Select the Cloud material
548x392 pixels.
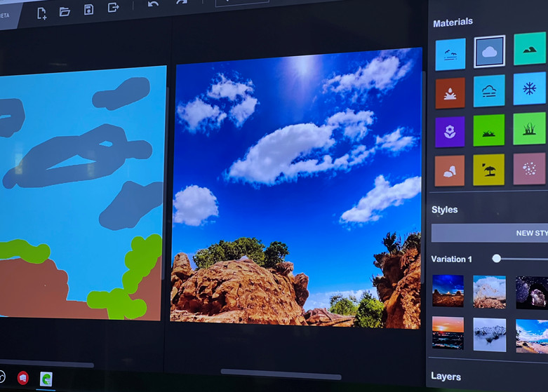(x=489, y=52)
